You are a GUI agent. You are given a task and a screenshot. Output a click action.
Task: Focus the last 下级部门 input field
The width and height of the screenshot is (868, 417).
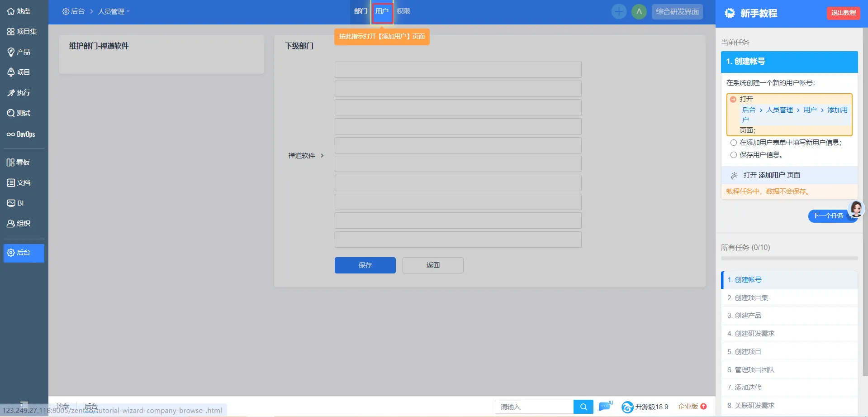coord(458,240)
